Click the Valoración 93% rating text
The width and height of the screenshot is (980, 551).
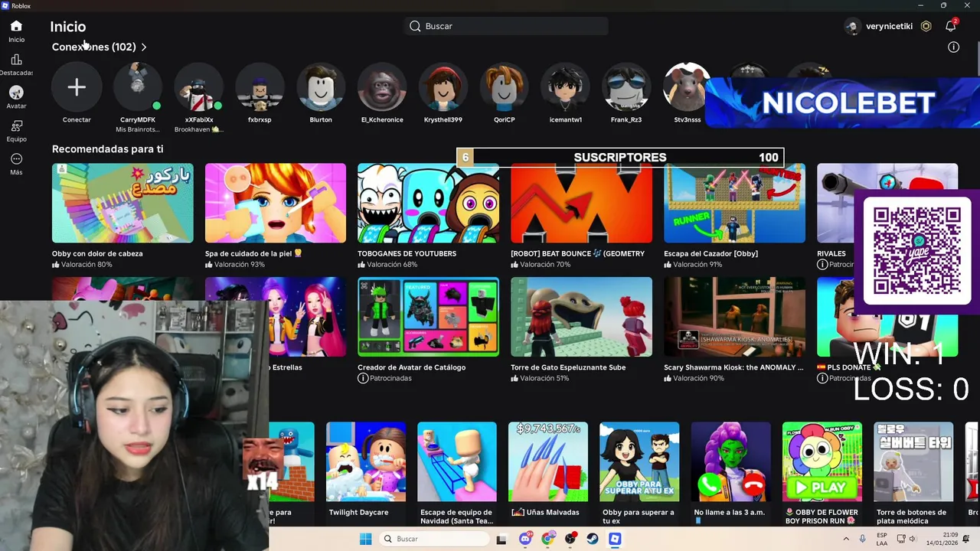(x=240, y=265)
